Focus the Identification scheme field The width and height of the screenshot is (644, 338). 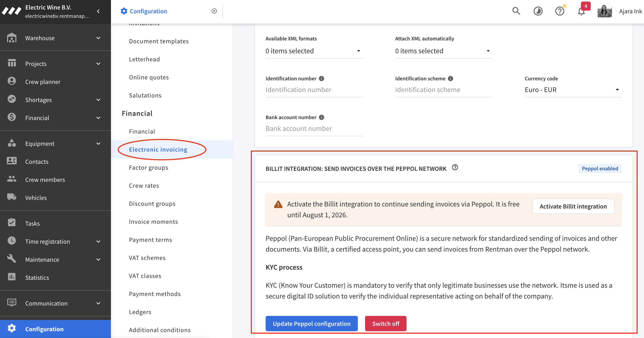click(x=444, y=90)
